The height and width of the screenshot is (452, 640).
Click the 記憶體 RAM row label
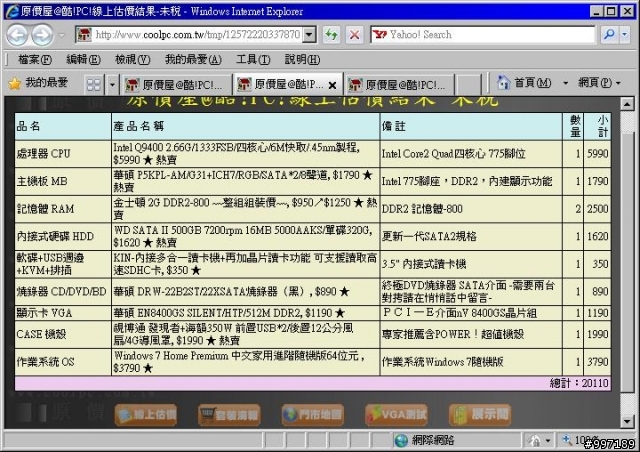coord(45,209)
